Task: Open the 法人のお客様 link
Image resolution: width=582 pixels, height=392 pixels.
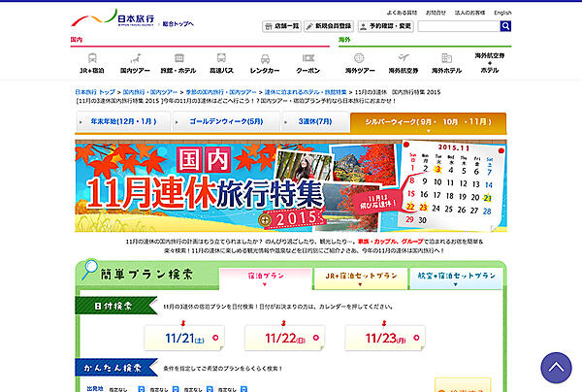Action: (469, 13)
